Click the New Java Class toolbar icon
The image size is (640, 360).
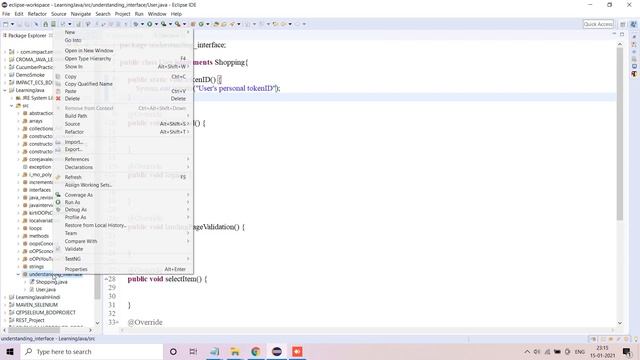point(201,24)
